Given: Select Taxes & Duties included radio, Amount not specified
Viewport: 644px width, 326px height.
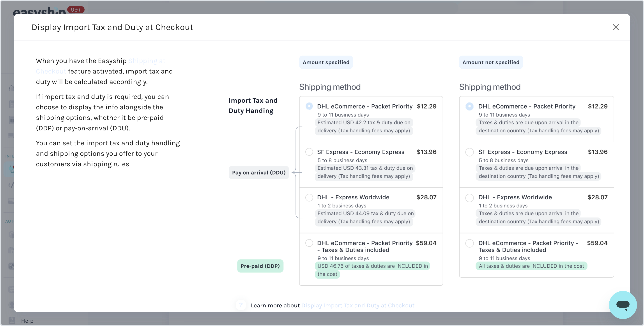Looking at the screenshot, I should tap(469, 243).
